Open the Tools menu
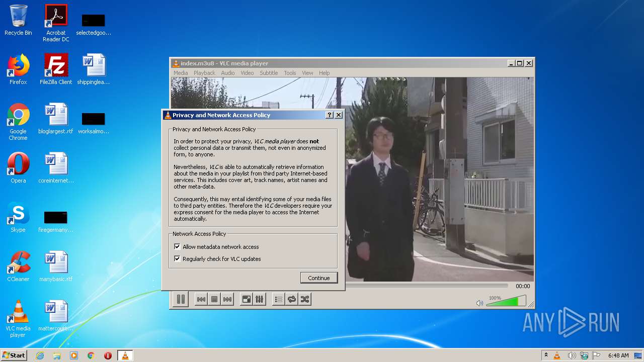The width and height of the screenshot is (644, 362). point(290,73)
